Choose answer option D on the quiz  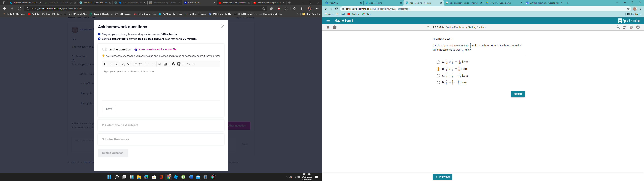439,82
